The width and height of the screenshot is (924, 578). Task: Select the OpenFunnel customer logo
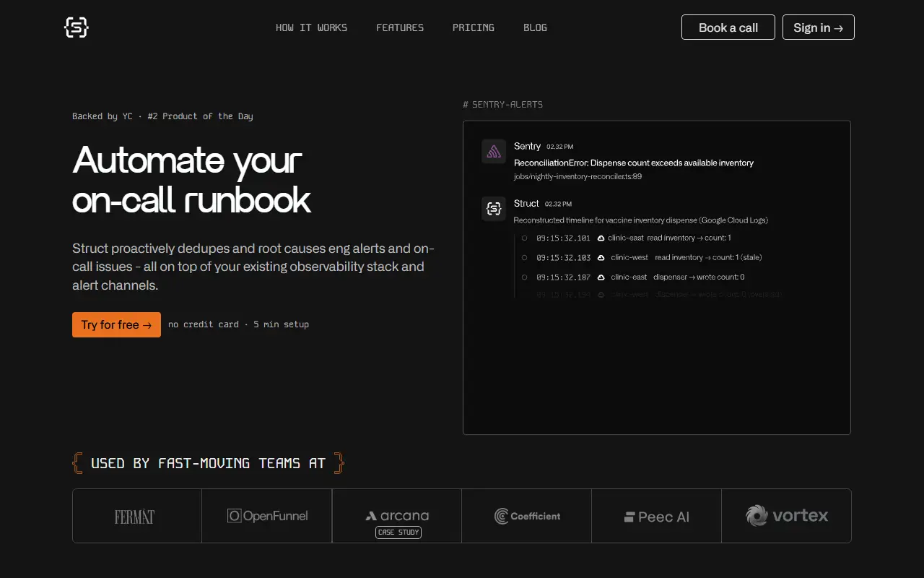click(268, 516)
